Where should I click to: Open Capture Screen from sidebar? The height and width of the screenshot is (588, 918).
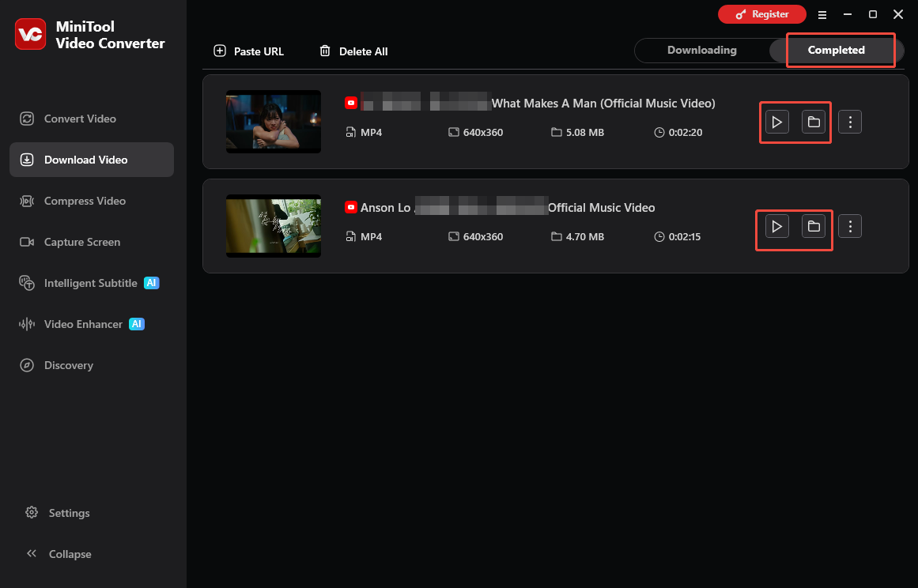pyautogui.click(x=92, y=242)
